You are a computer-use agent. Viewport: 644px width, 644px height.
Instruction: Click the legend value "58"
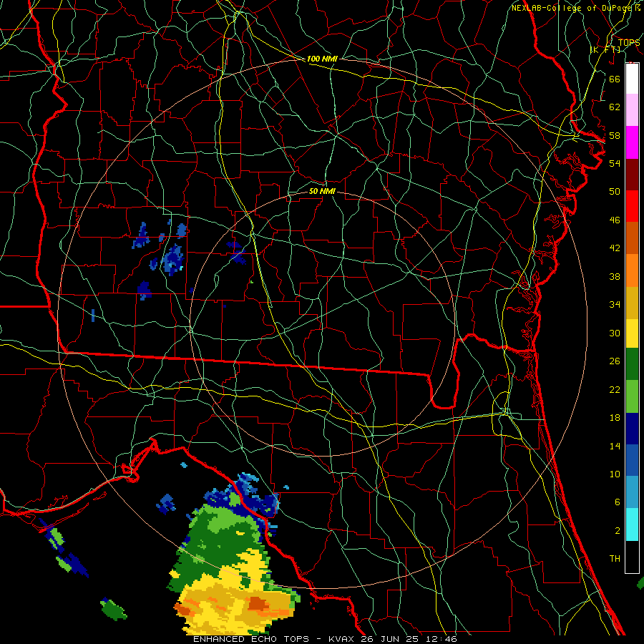coord(615,135)
